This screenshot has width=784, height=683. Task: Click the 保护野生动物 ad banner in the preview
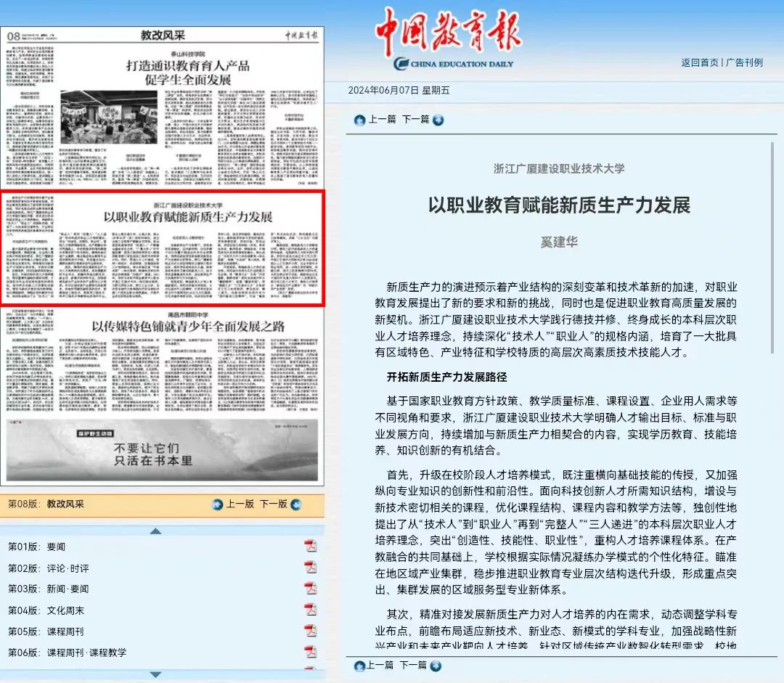(x=163, y=451)
